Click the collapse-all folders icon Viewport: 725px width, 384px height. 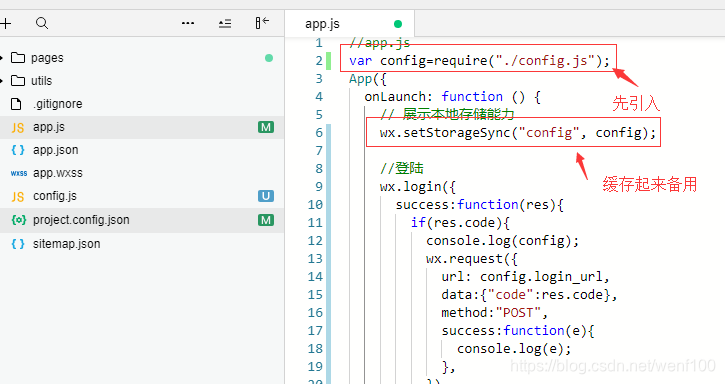(x=225, y=23)
